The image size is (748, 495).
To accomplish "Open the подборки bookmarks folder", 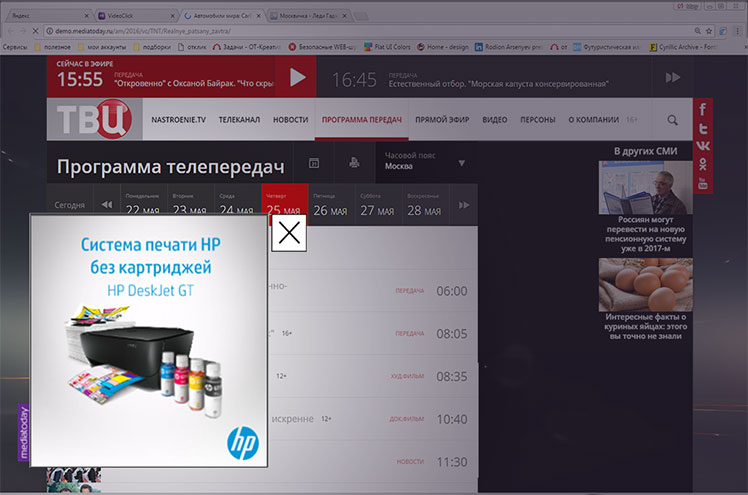I will click(152, 47).
